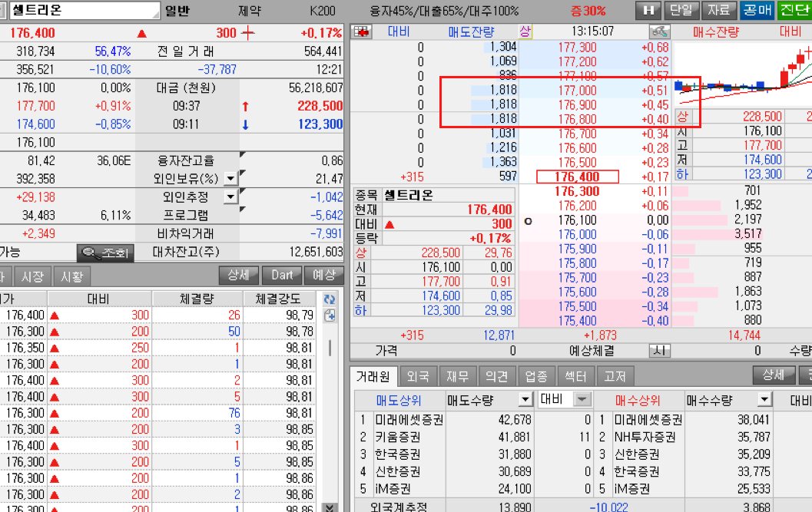Switch to the 외국 tab
Viewport: 812px width, 512px height.
click(418, 376)
